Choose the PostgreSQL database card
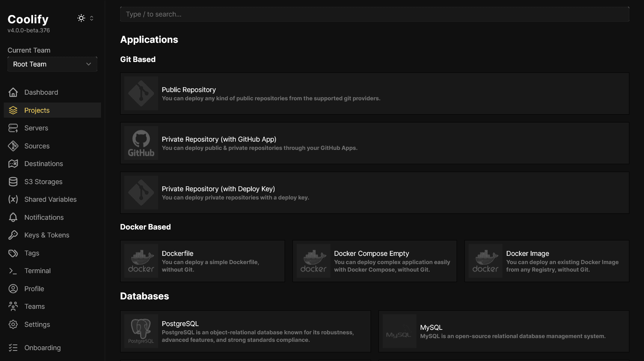 [x=245, y=331]
